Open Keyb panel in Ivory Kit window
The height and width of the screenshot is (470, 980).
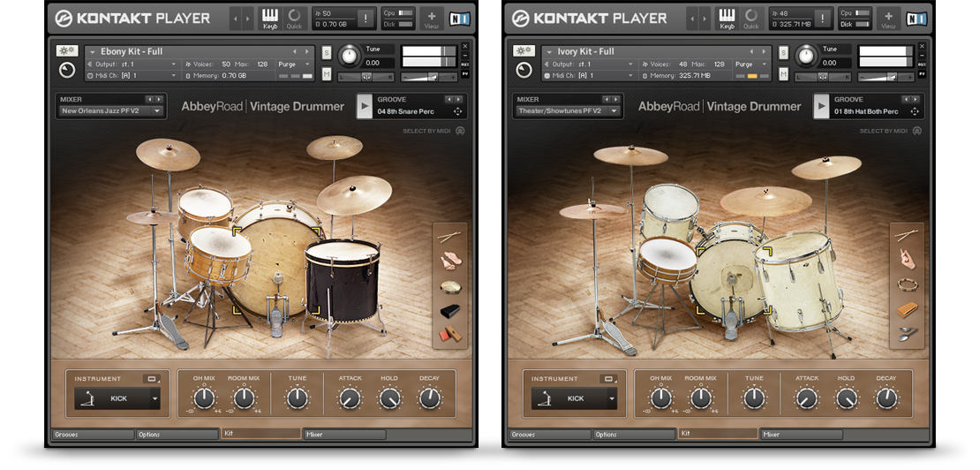tap(727, 19)
